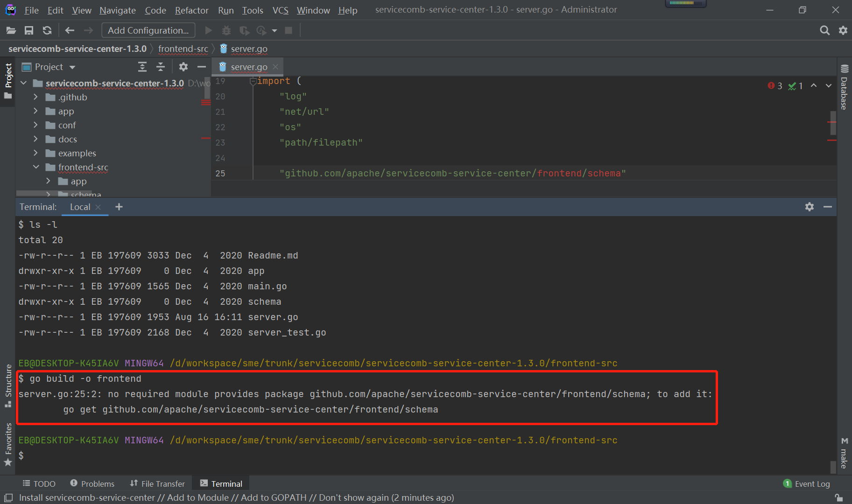This screenshot has width=852, height=504.
Task: Click frontend-src breadcrumb
Action: point(183,49)
